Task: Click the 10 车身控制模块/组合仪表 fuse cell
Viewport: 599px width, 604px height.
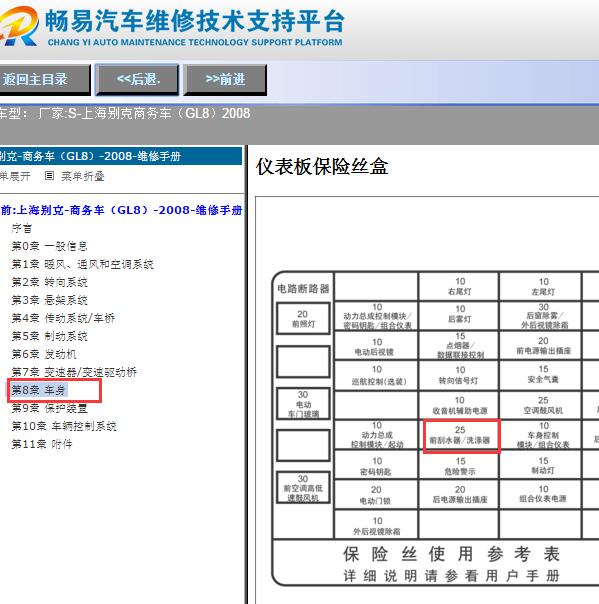Action: coord(542,435)
